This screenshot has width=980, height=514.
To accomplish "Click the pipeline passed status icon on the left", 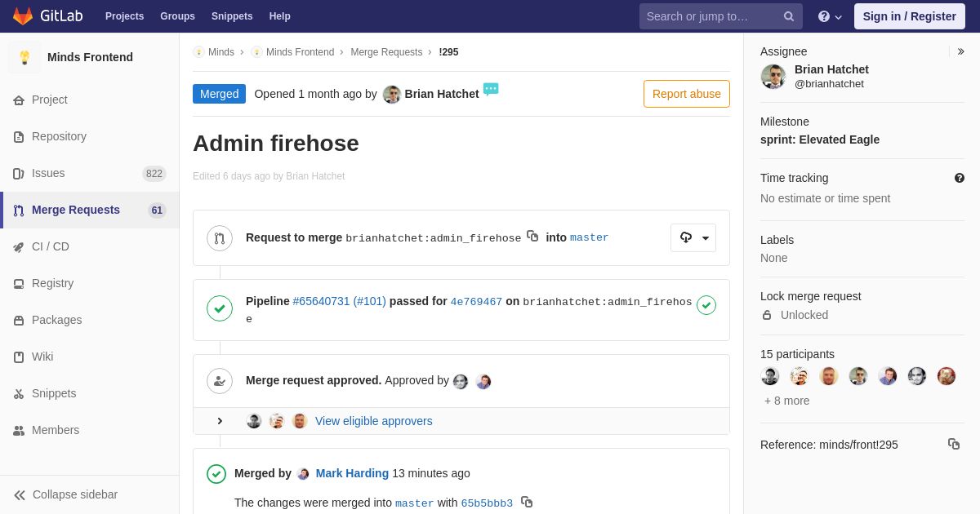I will click(220, 308).
